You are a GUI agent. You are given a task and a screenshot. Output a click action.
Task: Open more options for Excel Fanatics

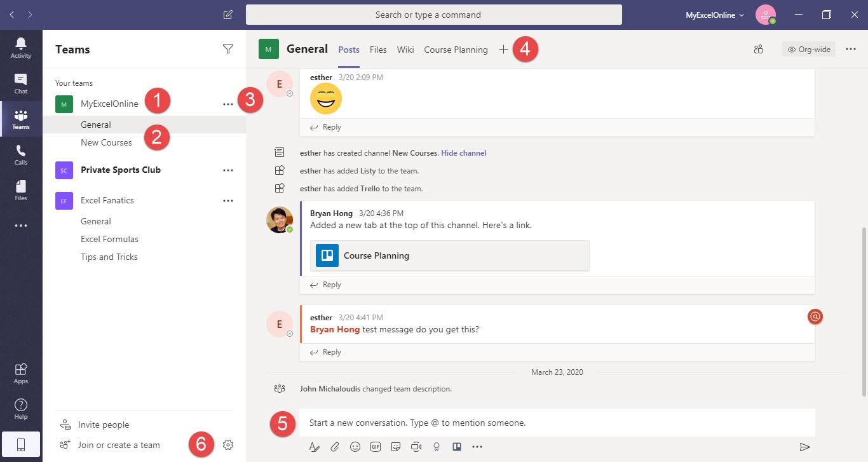click(x=228, y=201)
